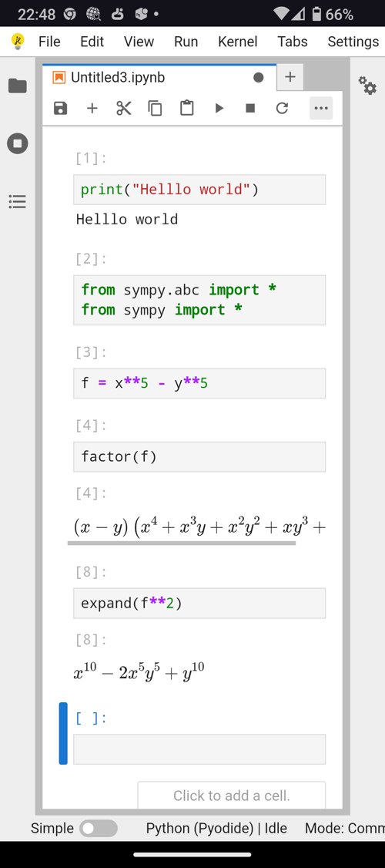Interrupt the kernel with stop icon
The image size is (385, 868).
coord(250,108)
